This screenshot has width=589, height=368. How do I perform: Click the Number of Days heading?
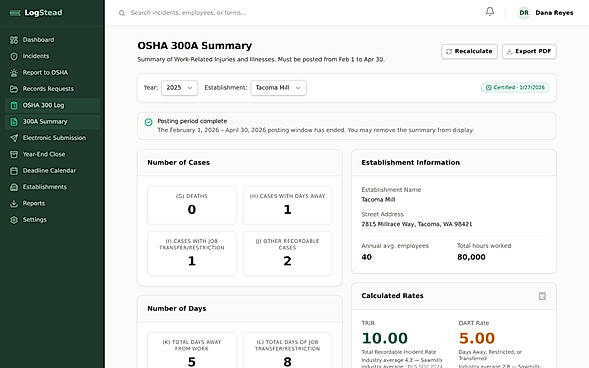coord(177,309)
